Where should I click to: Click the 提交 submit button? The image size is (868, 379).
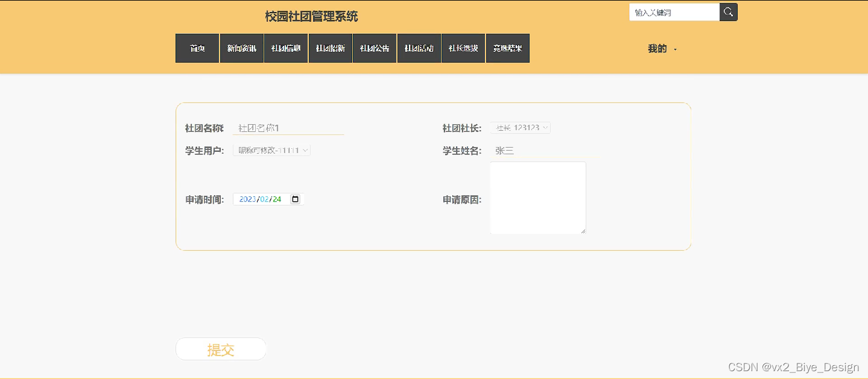221,349
